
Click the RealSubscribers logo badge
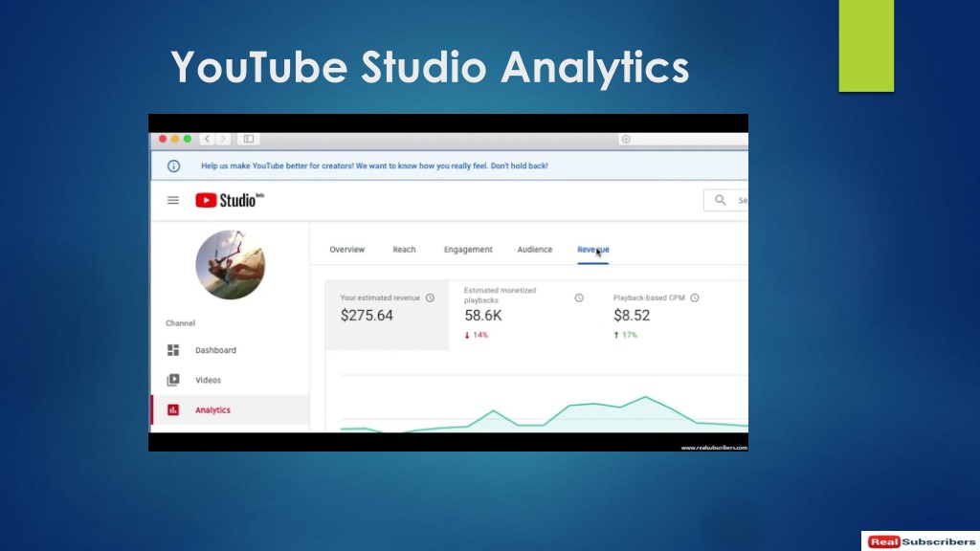921,541
